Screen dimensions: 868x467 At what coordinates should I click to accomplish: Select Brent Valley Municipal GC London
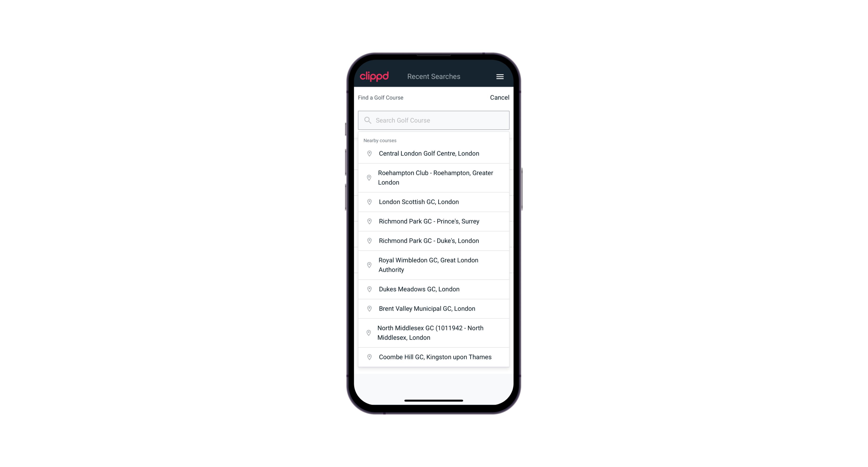point(434,308)
